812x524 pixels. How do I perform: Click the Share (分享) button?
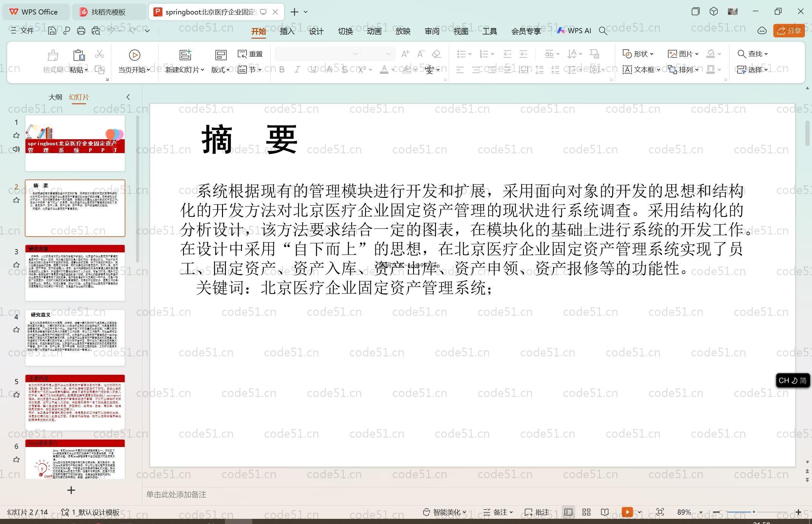[789, 31]
